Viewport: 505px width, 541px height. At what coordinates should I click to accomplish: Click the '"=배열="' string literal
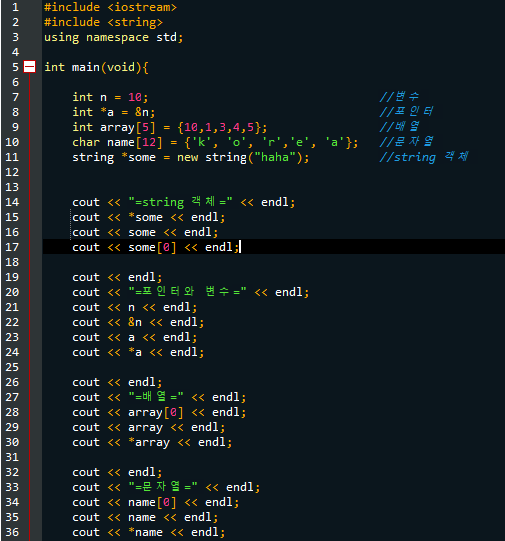pos(156,397)
